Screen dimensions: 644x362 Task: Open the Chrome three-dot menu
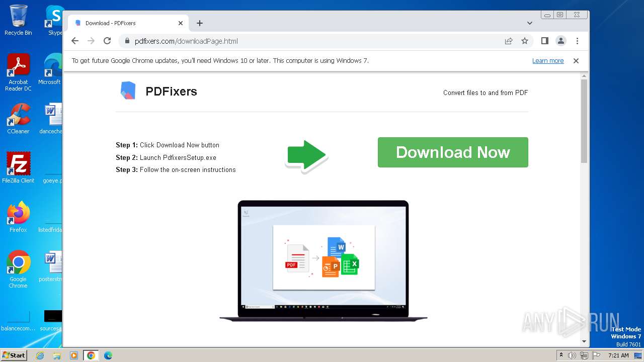tap(577, 41)
